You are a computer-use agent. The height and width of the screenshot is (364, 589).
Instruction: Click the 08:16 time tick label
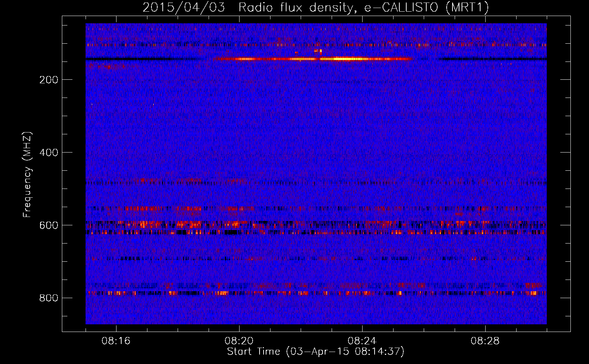point(116,341)
